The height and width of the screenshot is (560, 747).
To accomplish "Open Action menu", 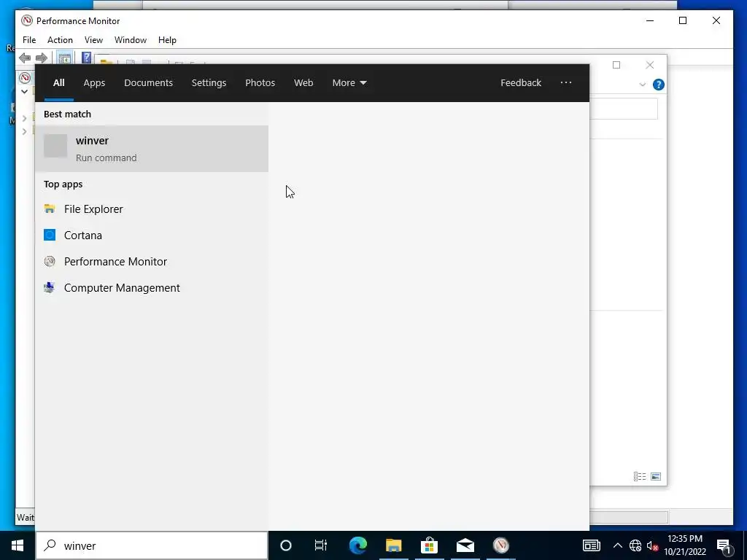I will pos(60,40).
